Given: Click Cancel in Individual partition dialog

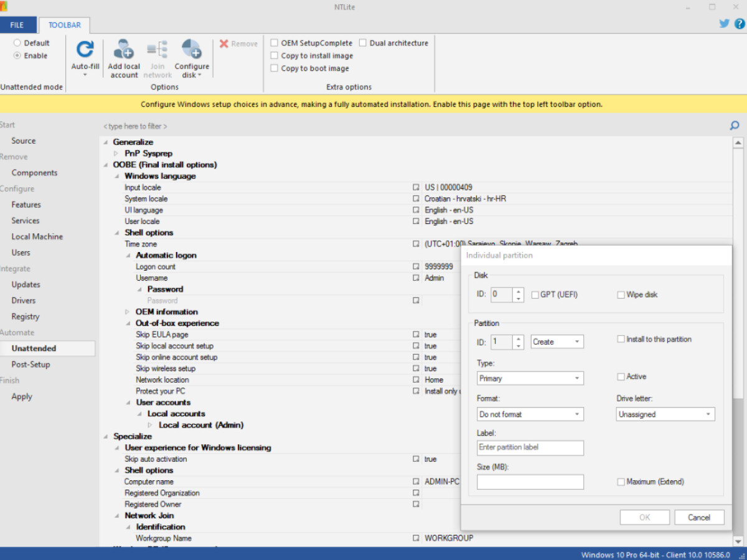Looking at the screenshot, I should coord(699,517).
